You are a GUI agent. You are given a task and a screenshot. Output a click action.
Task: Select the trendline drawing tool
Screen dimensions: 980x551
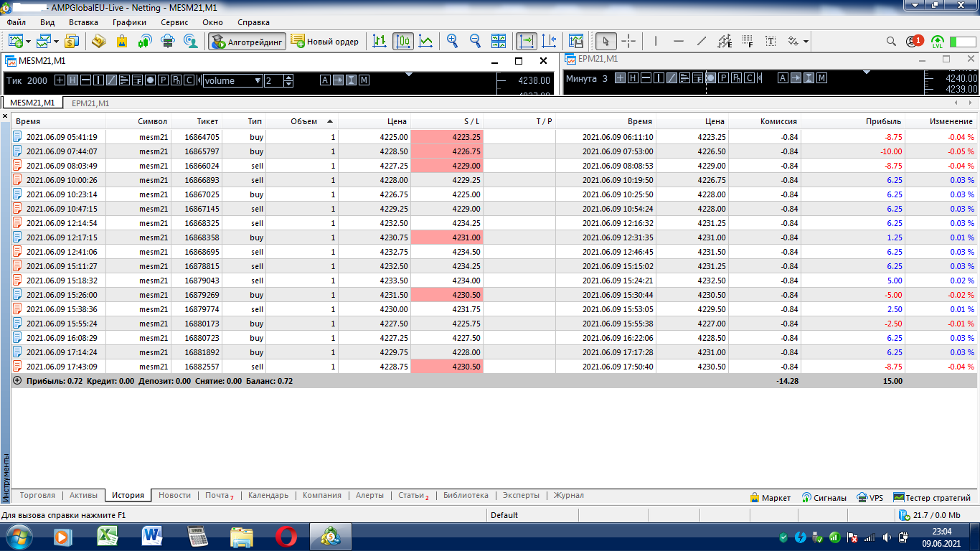coord(702,41)
